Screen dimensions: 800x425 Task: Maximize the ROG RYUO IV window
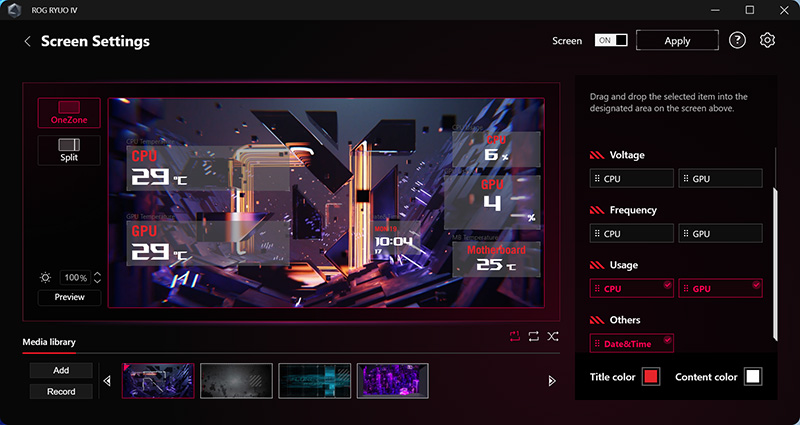click(749, 10)
